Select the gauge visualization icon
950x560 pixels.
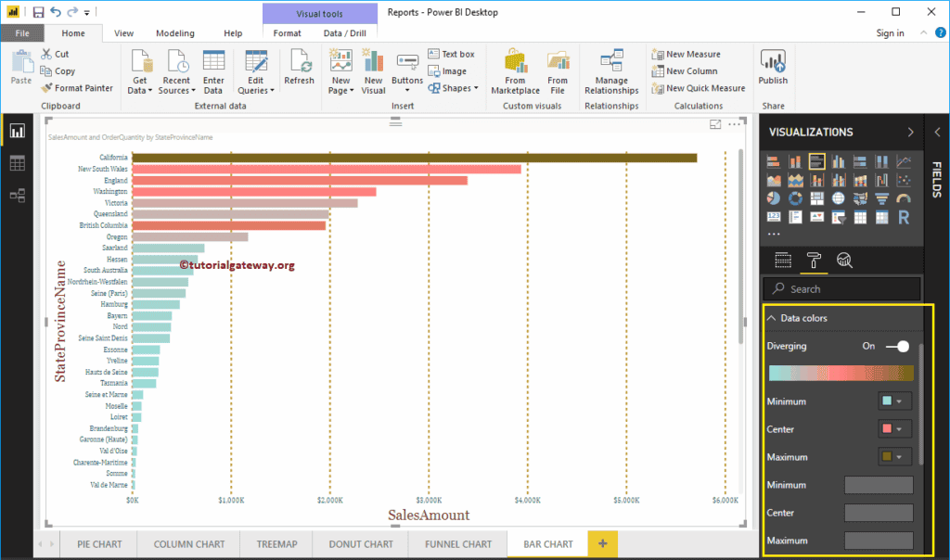coord(902,197)
